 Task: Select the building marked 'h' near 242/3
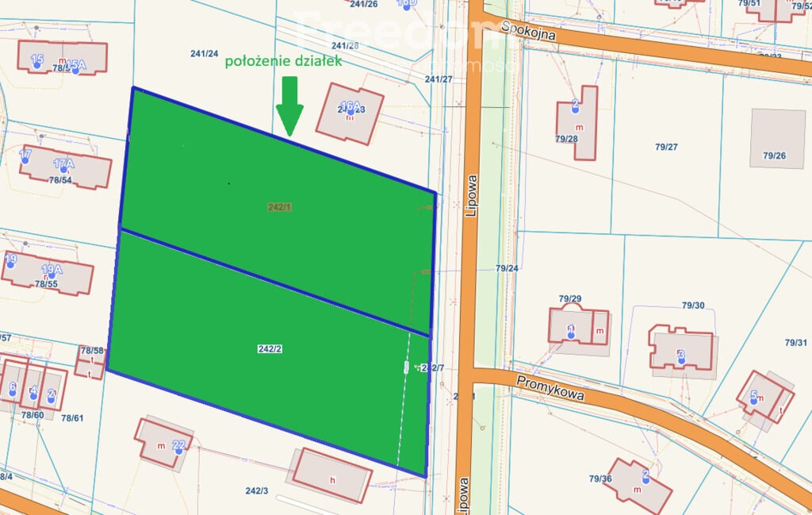tap(331, 475)
